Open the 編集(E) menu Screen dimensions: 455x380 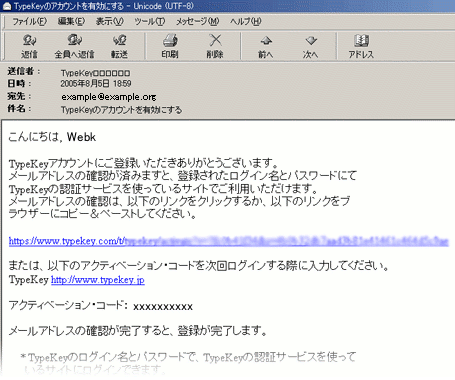[x=71, y=21]
